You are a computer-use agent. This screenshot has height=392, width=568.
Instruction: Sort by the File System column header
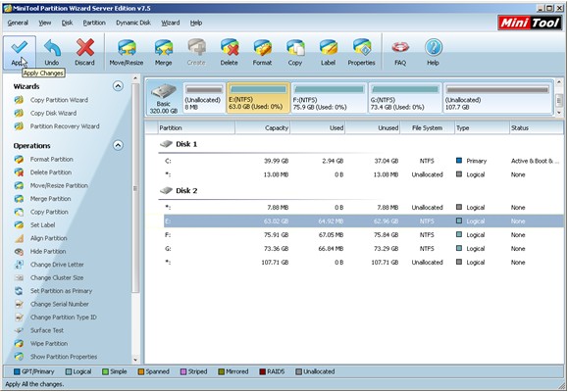click(427, 127)
